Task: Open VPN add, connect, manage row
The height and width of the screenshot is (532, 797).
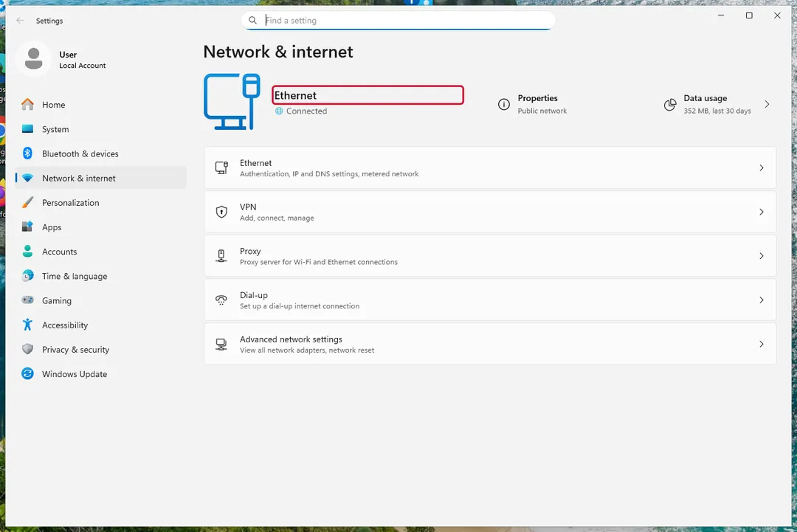Action: [490, 212]
